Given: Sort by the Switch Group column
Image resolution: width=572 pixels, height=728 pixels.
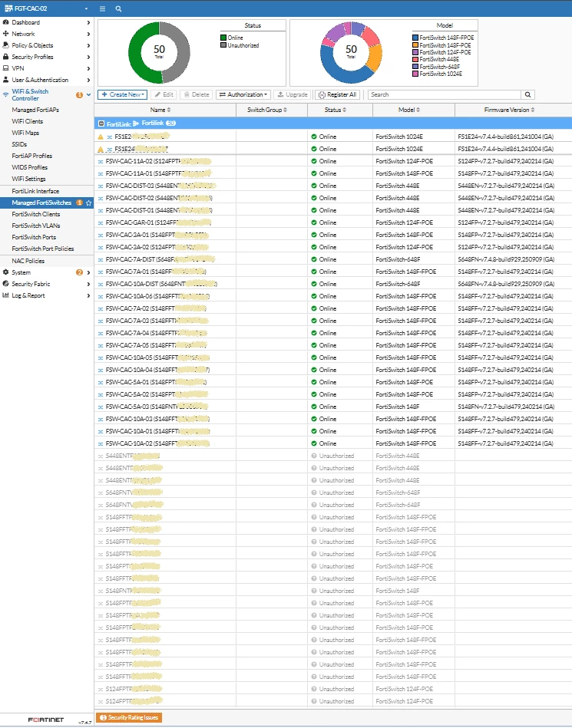Looking at the screenshot, I should [267, 110].
